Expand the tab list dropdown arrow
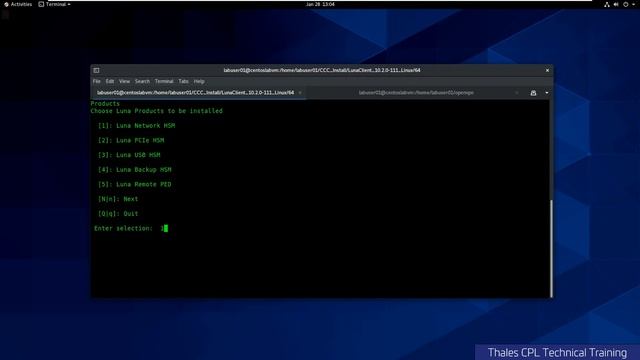Image resolution: width=640 pixels, height=360 pixels. tap(547, 93)
